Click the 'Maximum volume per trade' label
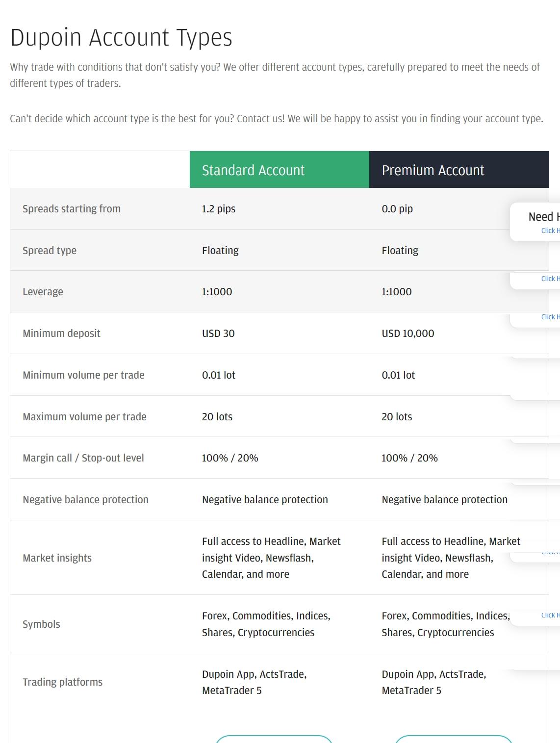This screenshot has height=743, width=560. click(x=84, y=417)
